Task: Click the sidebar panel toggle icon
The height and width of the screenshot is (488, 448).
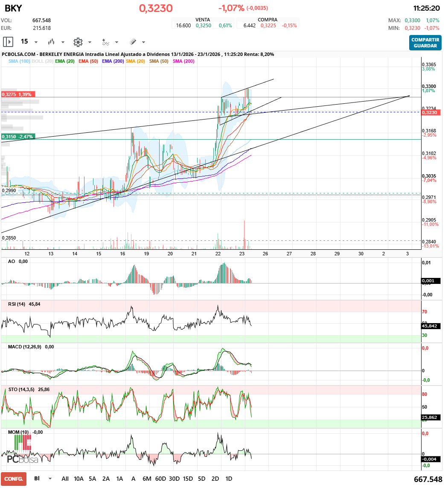Action: (8, 42)
